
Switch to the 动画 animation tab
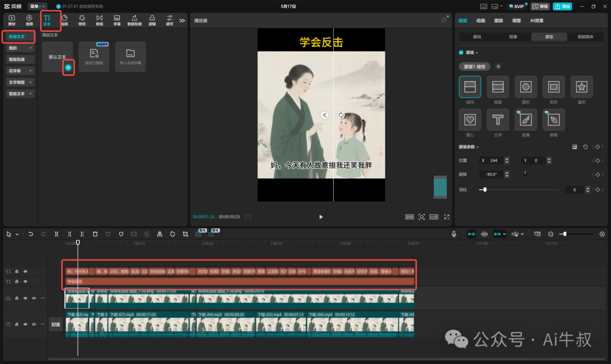(481, 21)
